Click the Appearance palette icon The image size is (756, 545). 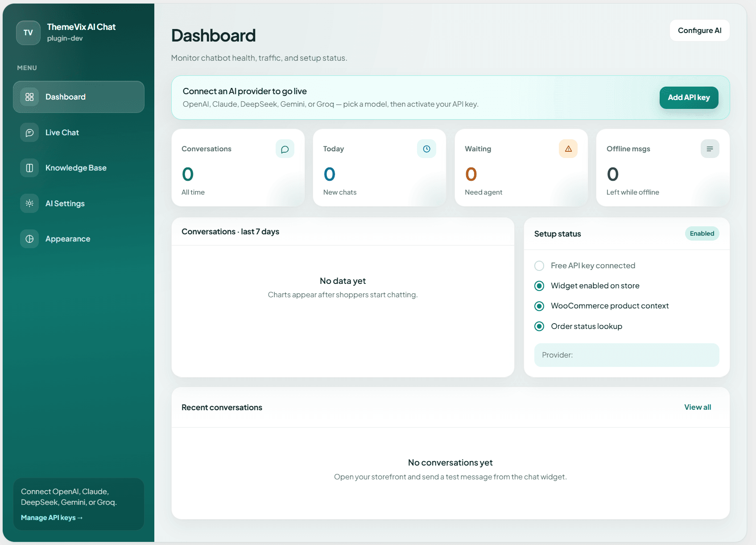(x=29, y=239)
